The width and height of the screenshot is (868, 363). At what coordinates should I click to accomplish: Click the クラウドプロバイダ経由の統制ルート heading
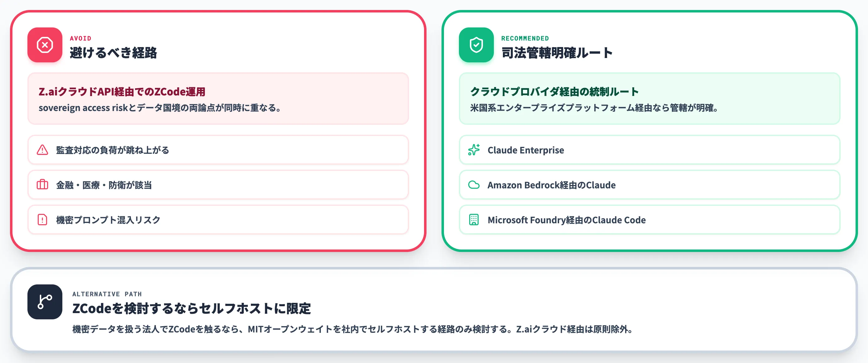554,92
